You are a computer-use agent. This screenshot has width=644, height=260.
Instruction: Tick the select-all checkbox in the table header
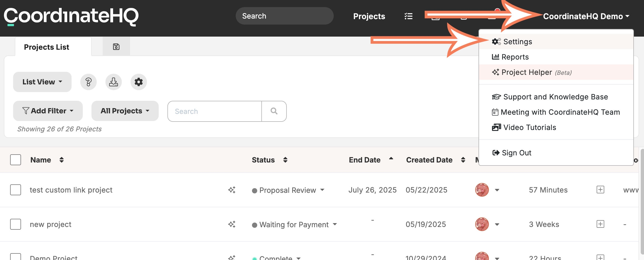(x=16, y=160)
